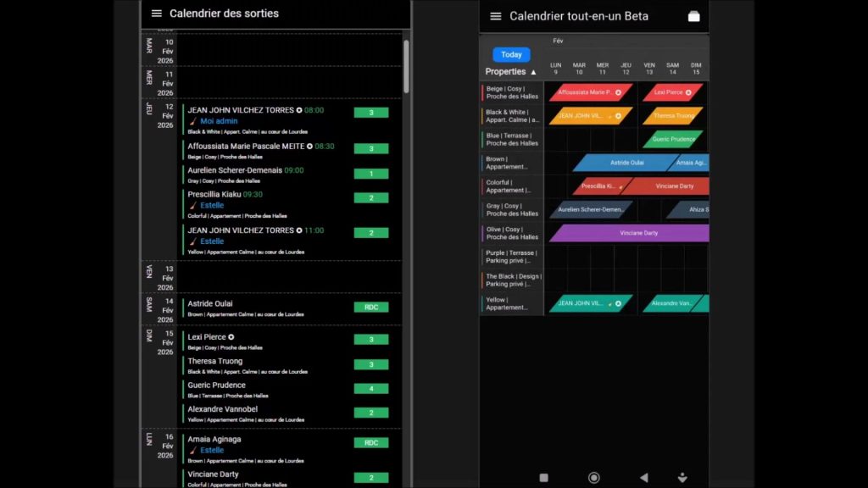Viewport: 868px width, 488px height.
Task: Click broom icon next to Moi admin
Action: 192,121
